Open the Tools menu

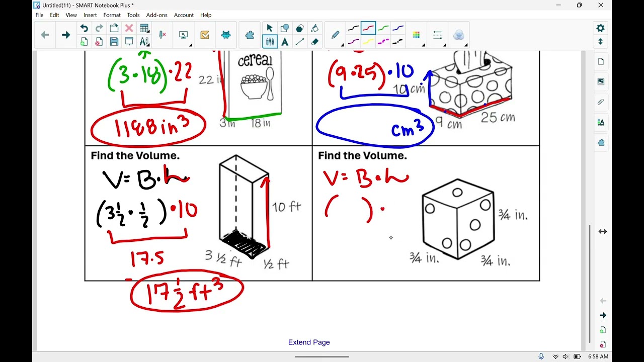pyautogui.click(x=133, y=15)
